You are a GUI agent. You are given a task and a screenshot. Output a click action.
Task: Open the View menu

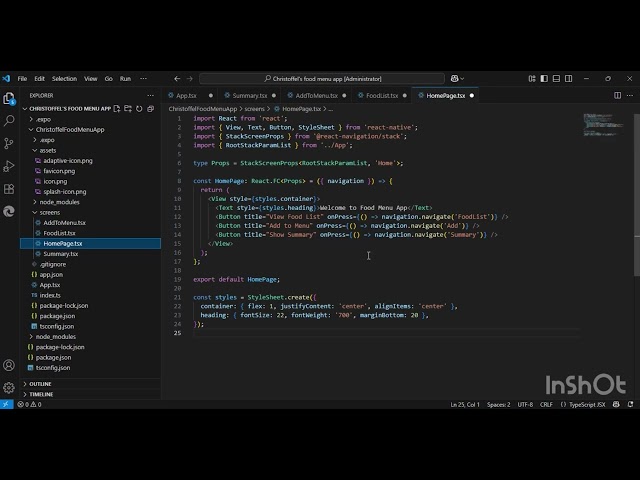pos(91,78)
